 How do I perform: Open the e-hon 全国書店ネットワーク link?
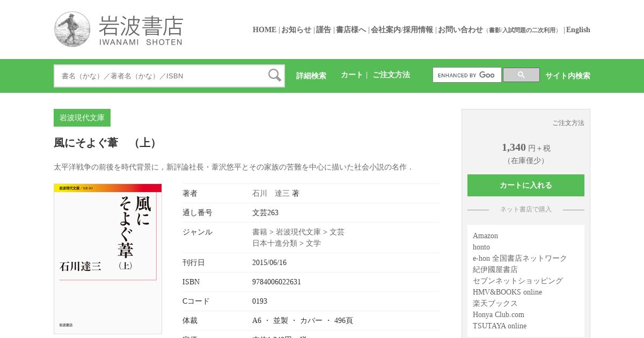pyautogui.click(x=520, y=258)
